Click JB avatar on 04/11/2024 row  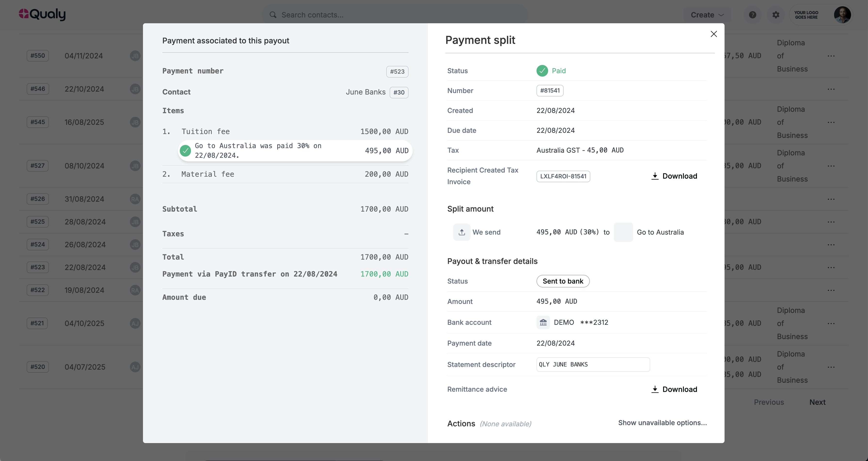(x=135, y=56)
